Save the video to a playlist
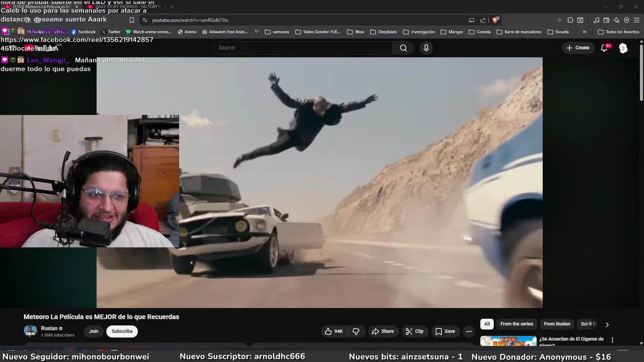Screen dimensions: 644x362 click(x=445, y=331)
